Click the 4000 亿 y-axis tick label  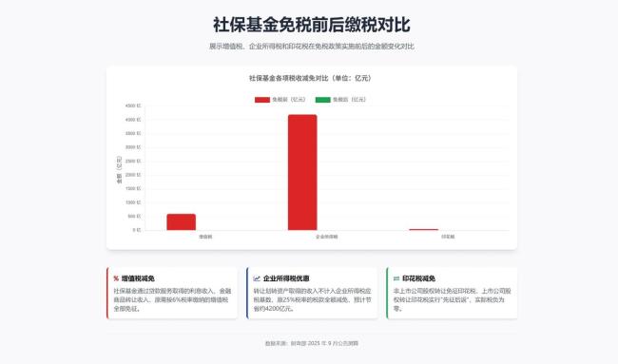coord(133,120)
